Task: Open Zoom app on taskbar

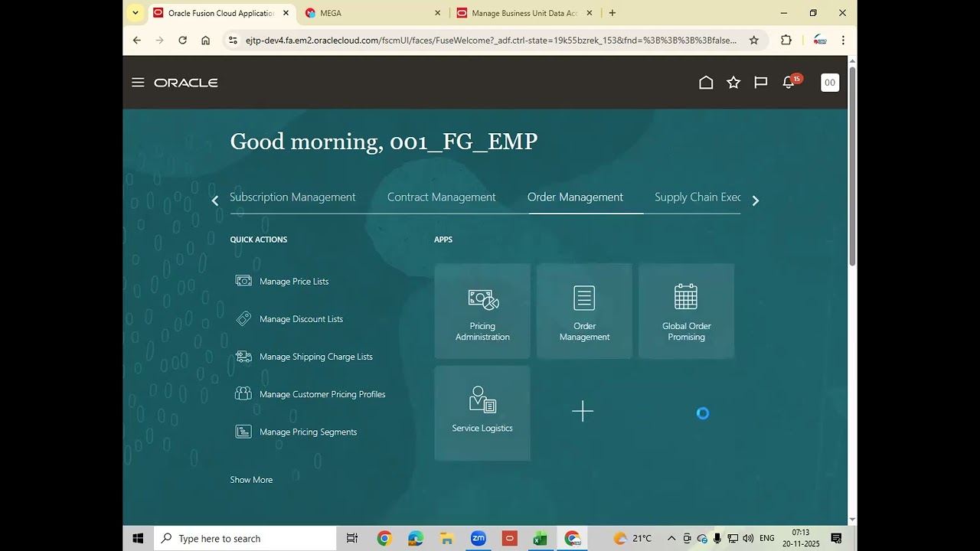Action: [x=479, y=539]
